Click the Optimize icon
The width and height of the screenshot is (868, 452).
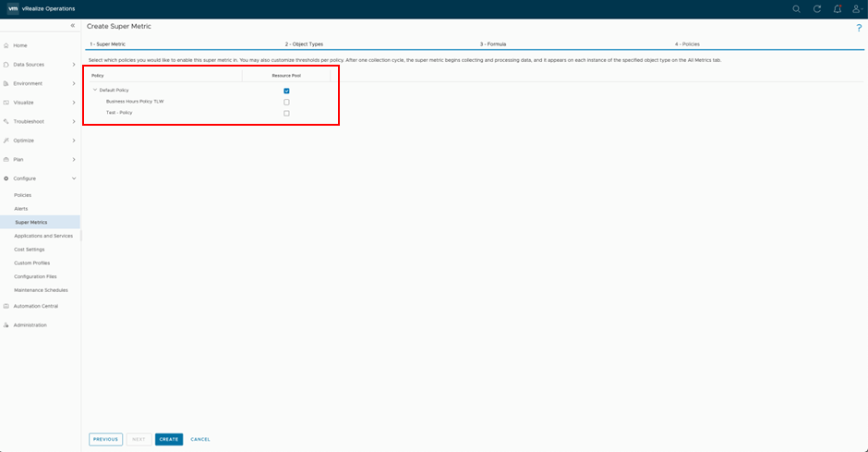pyautogui.click(x=6, y=140)
